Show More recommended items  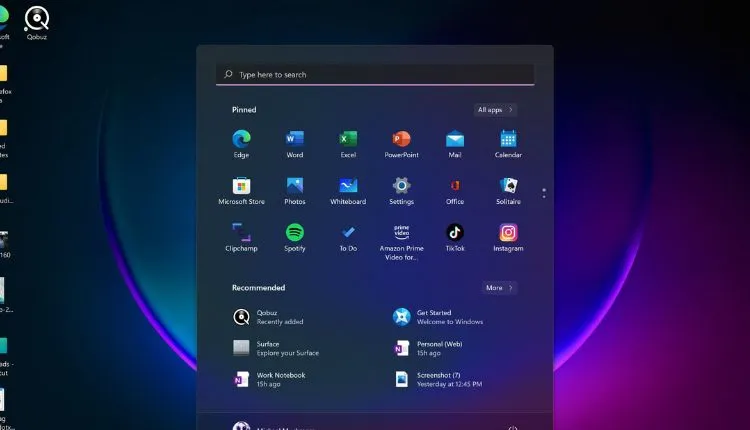click(x=499, y=287)
